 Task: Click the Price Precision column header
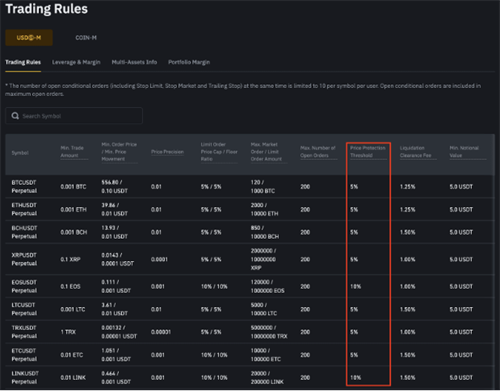coord(167,152)
